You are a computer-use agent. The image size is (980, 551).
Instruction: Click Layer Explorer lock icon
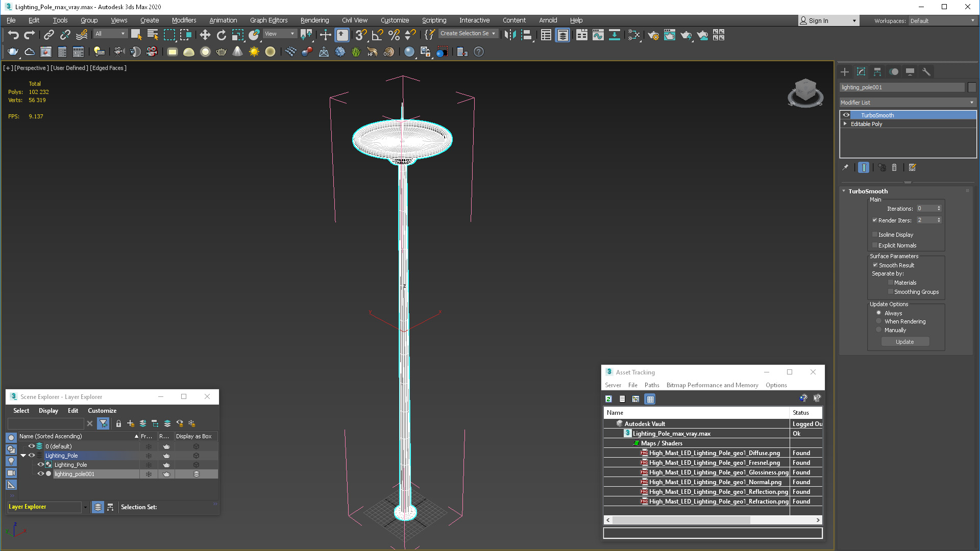[118, 423]
